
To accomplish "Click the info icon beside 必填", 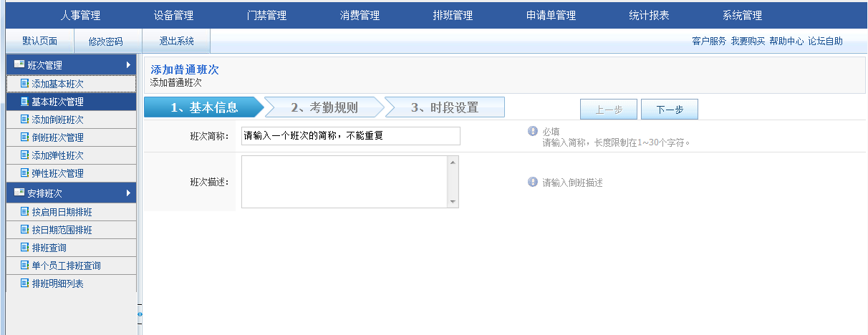I will [x=533, y=131].
